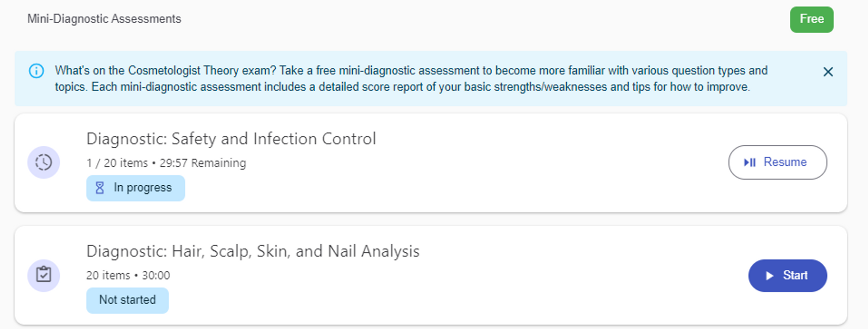Click the info circle icon in banner
Viewport: 868px width, 329px height.
point(36,71)
